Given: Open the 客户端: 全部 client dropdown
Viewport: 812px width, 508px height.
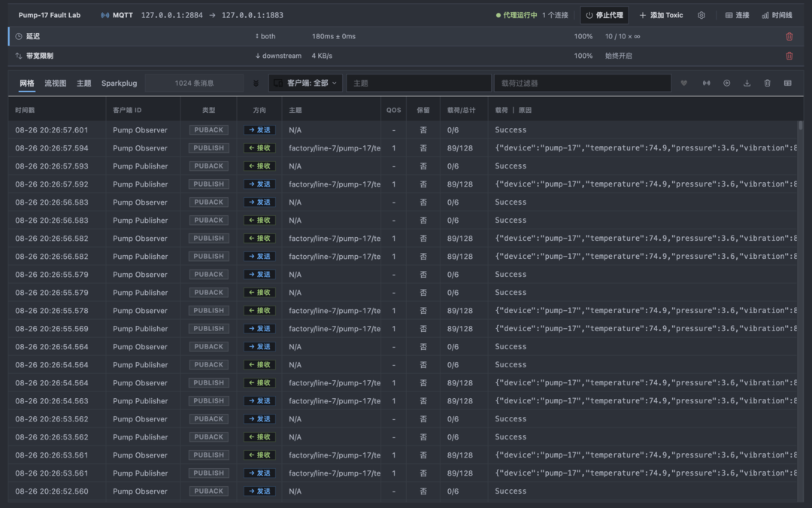Looking at the screenshot, I should tap(305, 83).
